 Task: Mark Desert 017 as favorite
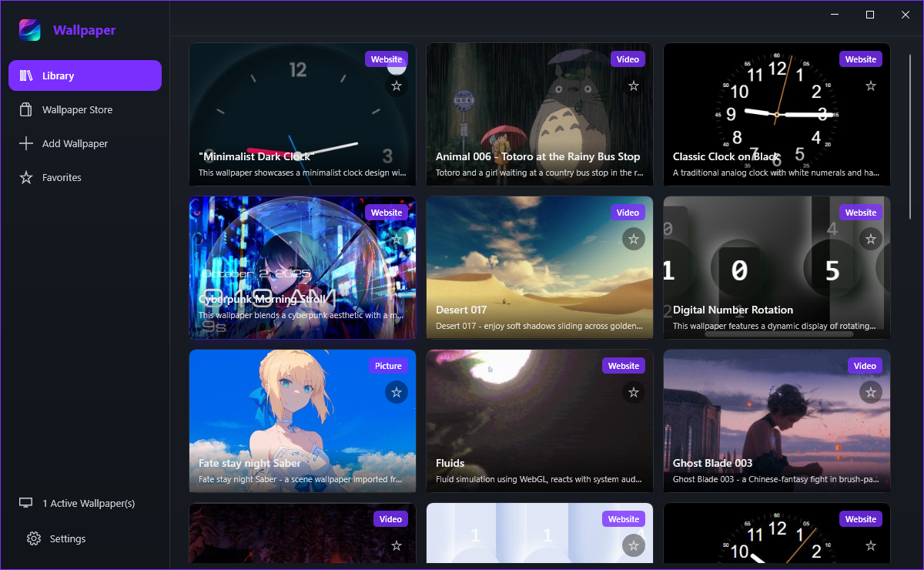[634, 239]
